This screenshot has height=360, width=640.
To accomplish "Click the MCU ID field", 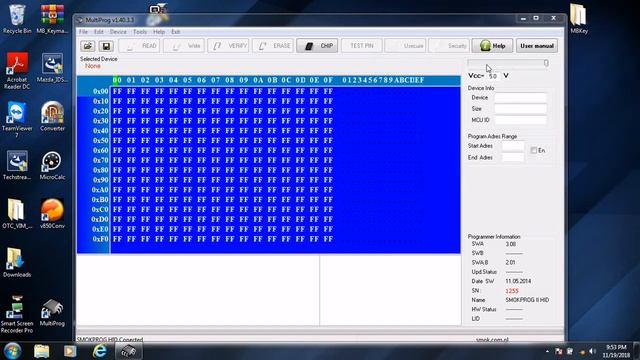I will (520, 120).
